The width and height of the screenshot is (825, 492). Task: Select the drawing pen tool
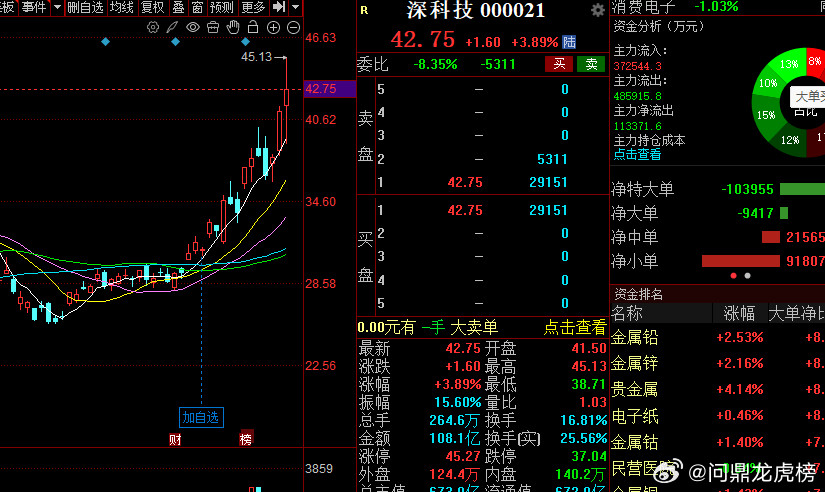click(172, 27)
